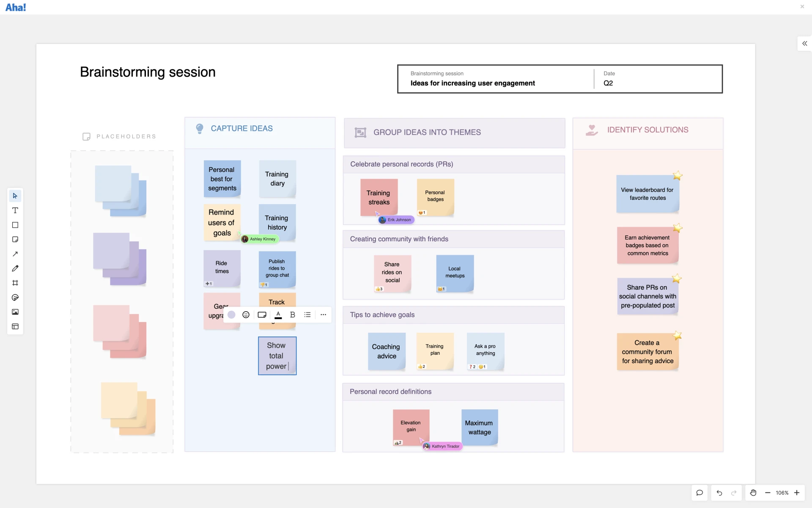Click the zoom percentage display field
The width and height of the screenshot is (812, 508).
[x=782, y=492]
